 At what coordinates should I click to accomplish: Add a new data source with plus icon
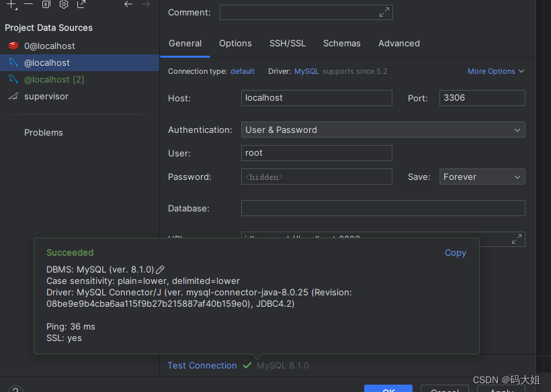tap(9, 4)
